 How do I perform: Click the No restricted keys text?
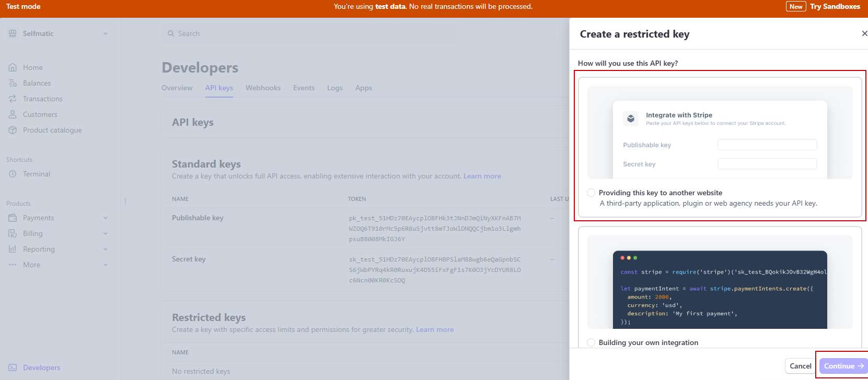pos(201,371)
